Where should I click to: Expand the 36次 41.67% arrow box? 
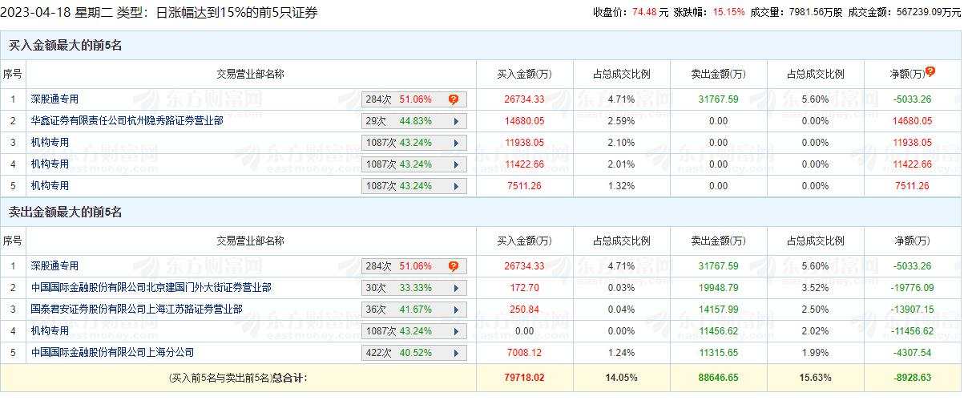click(456, 310)
